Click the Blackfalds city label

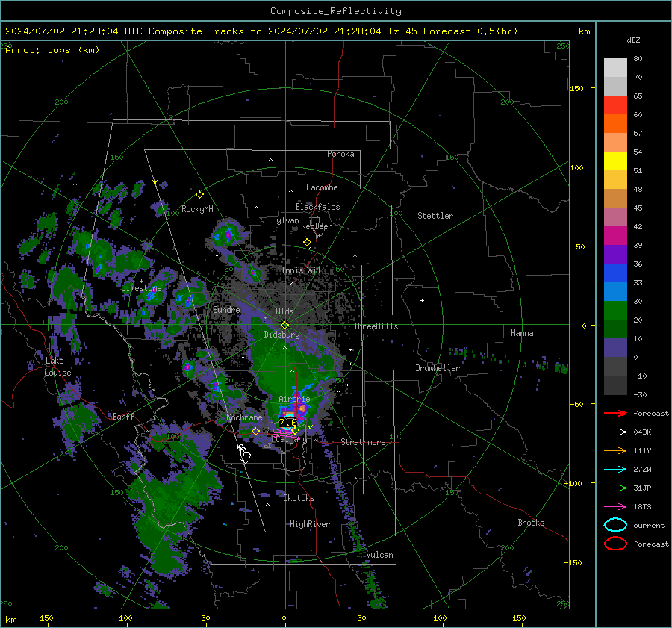[x=317, y=207]
